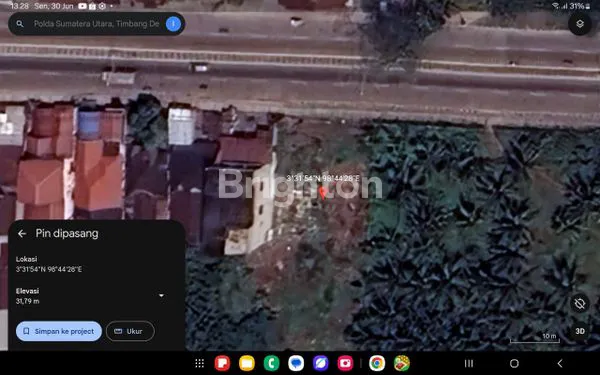The width and height of the screenshot is (600, 375).
Task: Click the Lokasi coordinates 3°31'54"N text
Action: tap(49, 269)
